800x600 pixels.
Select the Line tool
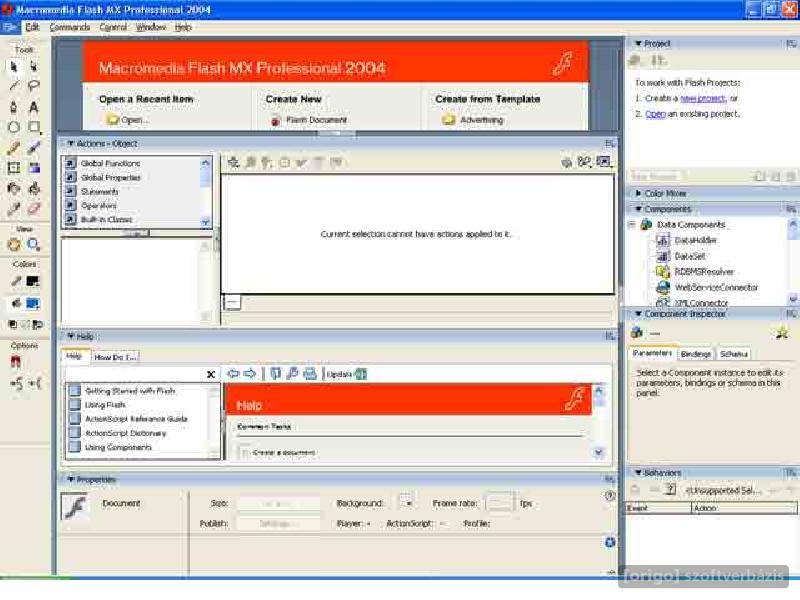(14, 86)
